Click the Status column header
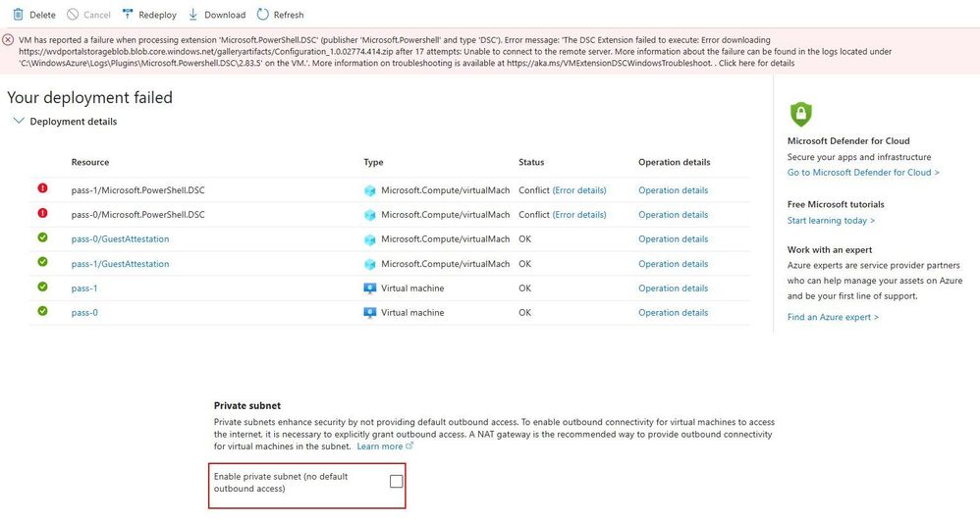The width and height of the screenshot is (980, 523). (531, 162)
